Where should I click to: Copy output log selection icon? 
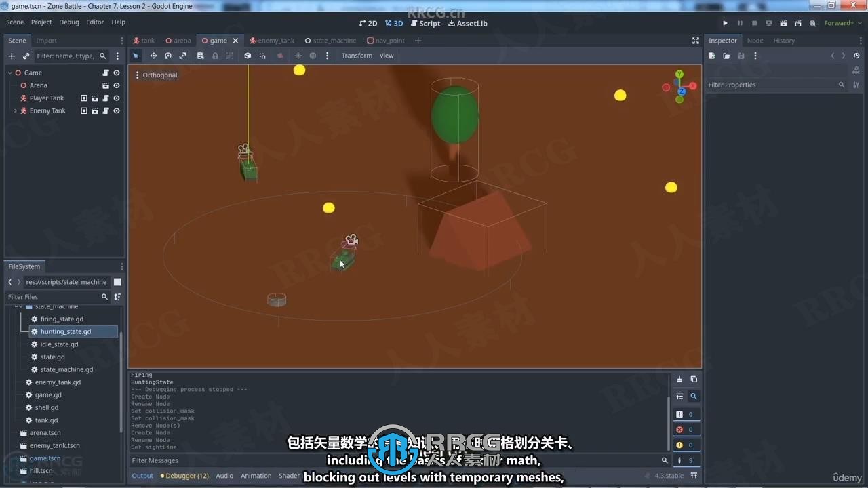pyautogui.click(x=694, y=380)
